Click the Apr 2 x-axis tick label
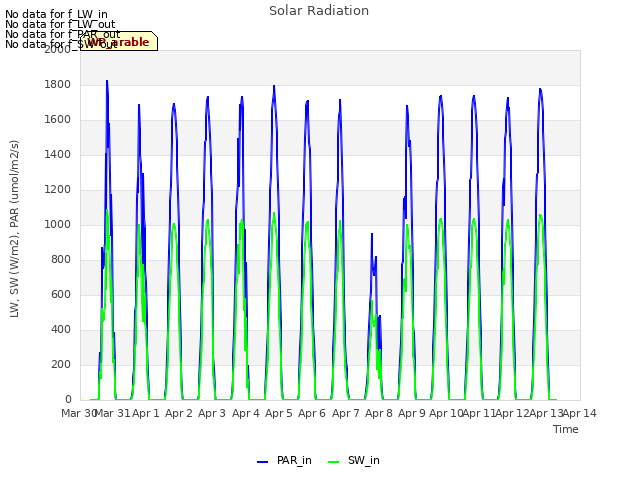The width and height of the screenshot is (640, 480). pos(179,413)
